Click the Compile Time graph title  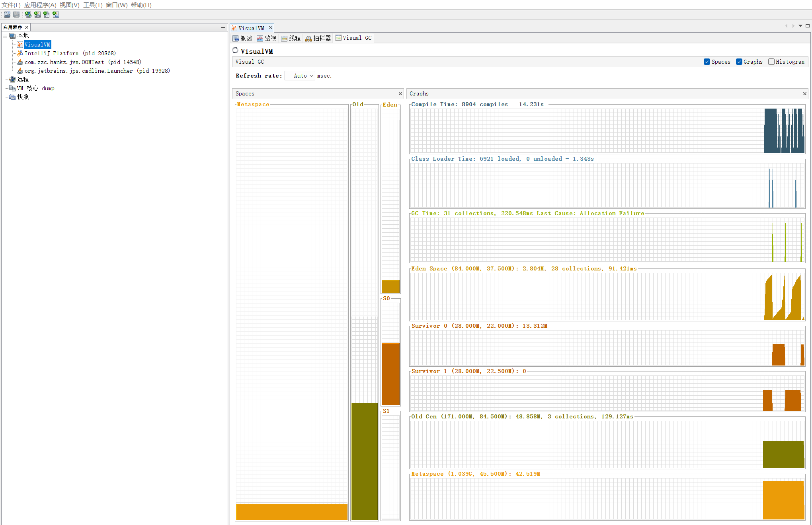[477, 105]
